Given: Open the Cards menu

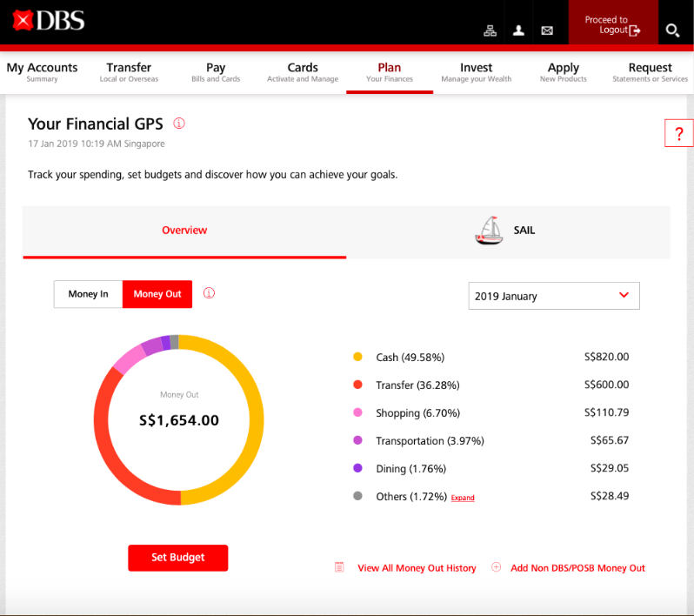Looking at the screenshot, I should (x=303, y=71).
